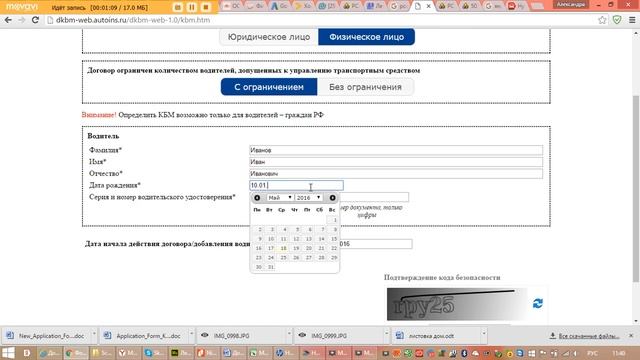The image size is (640, 360).
Task: Stop the Movavi screen recording
Action: point(206,7)
